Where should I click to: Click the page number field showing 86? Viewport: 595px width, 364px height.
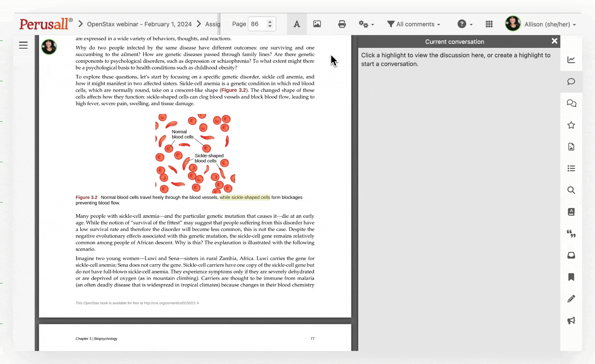[x=258, y=24]
